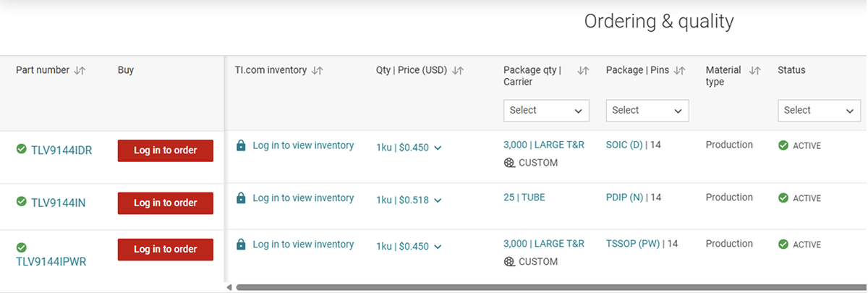Sort table by Part number column
868x293 pixels.
click(80, 71)
